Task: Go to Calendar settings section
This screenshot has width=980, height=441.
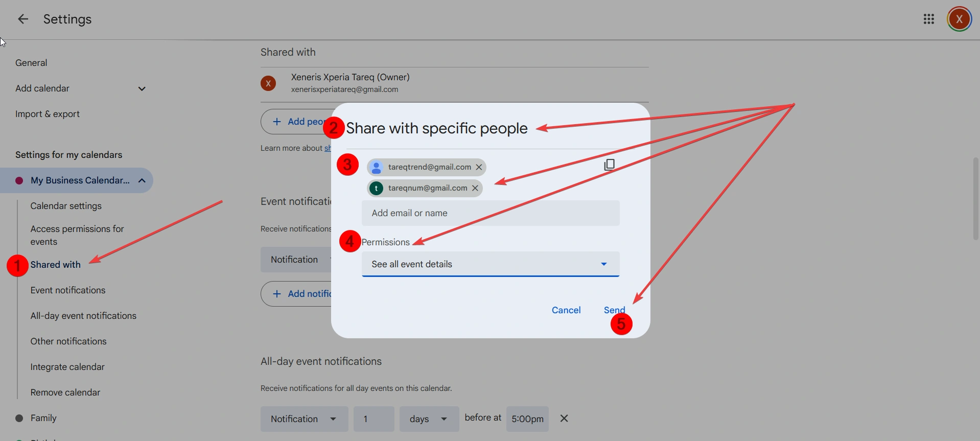Action: 66,206
